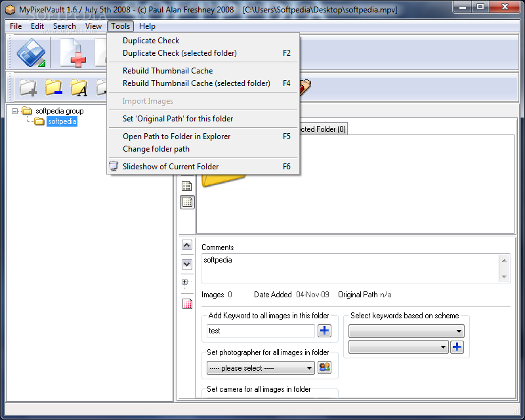Screen dimensions: 525x420
Task: Open the Search menu
Action: pyautogui.click(x=64, y=26)
